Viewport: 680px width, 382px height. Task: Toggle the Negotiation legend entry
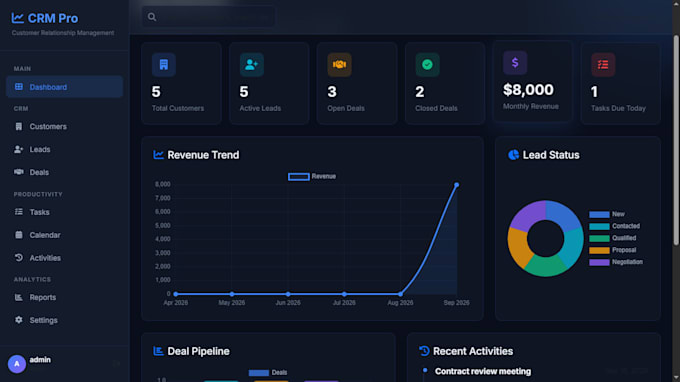coord(616,262)
